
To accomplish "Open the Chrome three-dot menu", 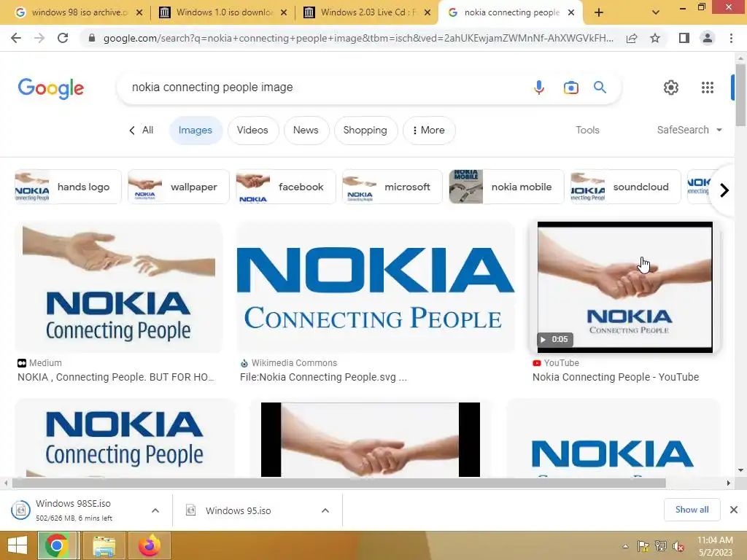I will [731, 38].
